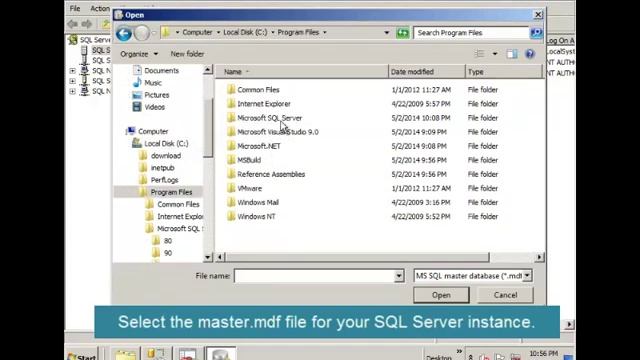The image size is (640, 360).
Task: Select folder 80 in navigation tree
Action: (167, 241)
